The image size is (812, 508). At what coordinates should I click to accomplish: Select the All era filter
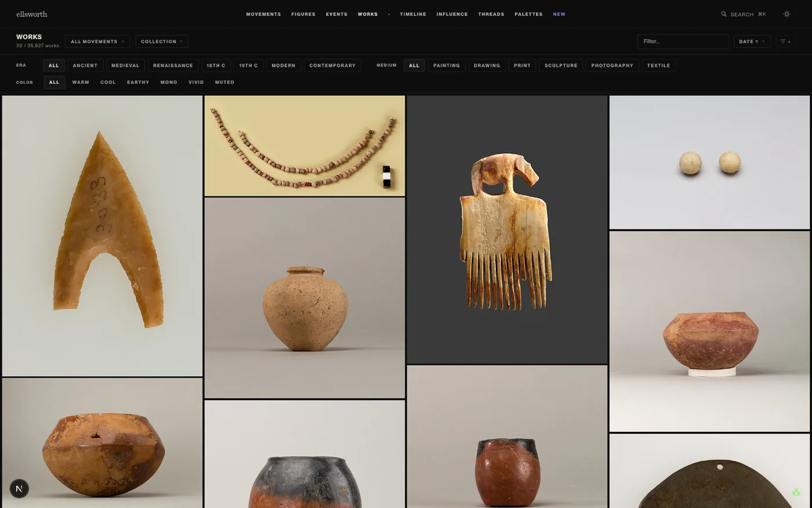pyautogui.click(x=54, y=66)
